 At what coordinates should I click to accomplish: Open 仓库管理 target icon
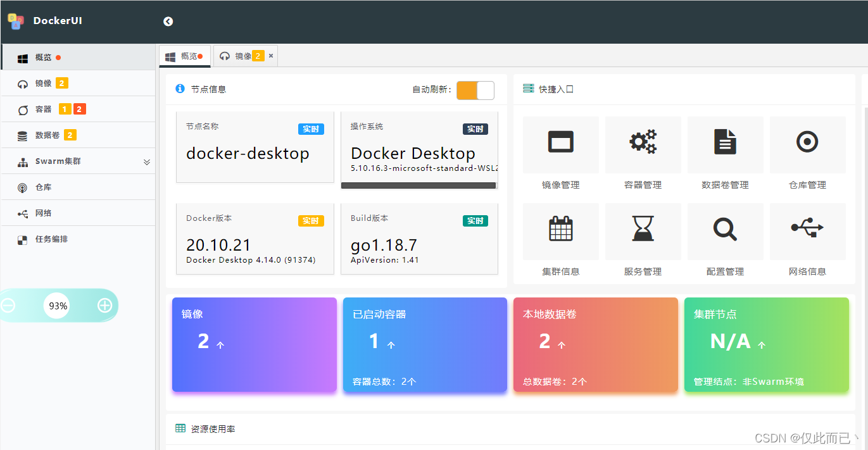point(808,142)
